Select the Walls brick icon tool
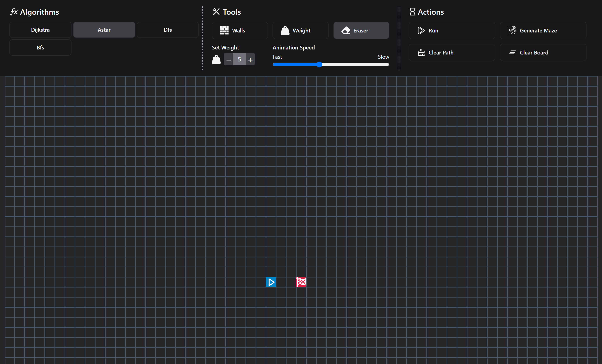 (224, 31)
